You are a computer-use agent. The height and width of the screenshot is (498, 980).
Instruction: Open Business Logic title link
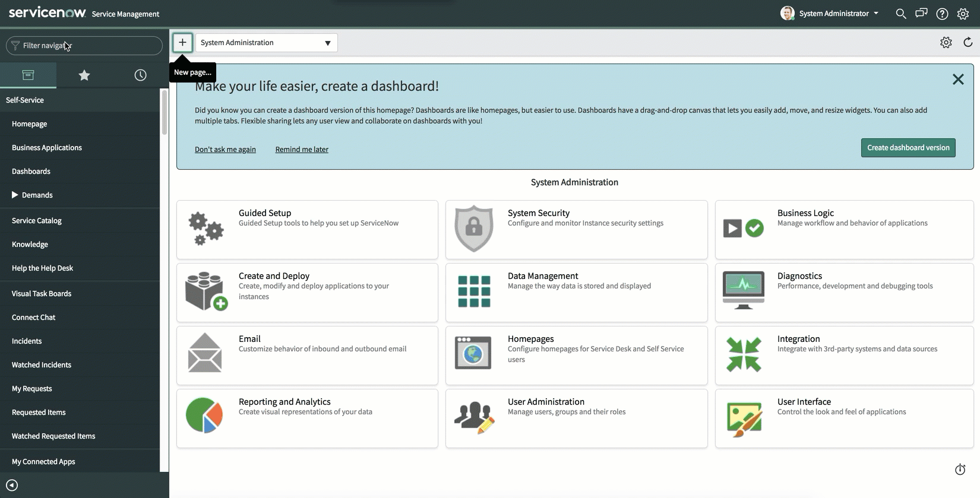click(805, 213)
